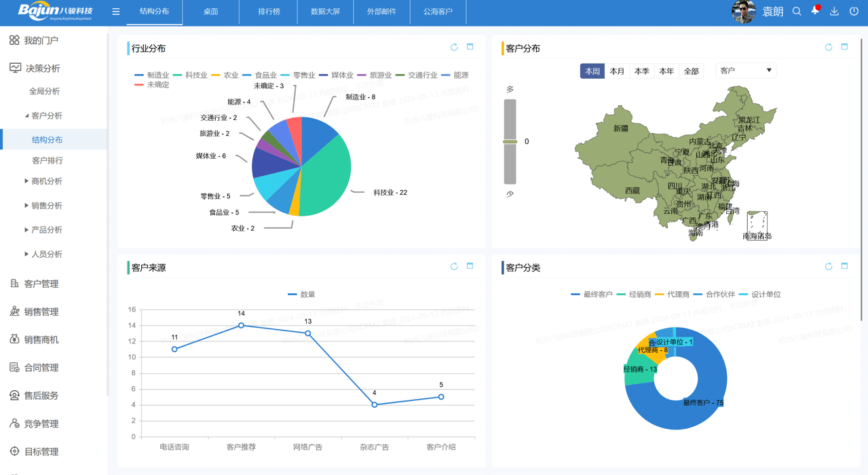
Task: Toggle 制造业 legend in industry chart
Action: tap(151, 75)
